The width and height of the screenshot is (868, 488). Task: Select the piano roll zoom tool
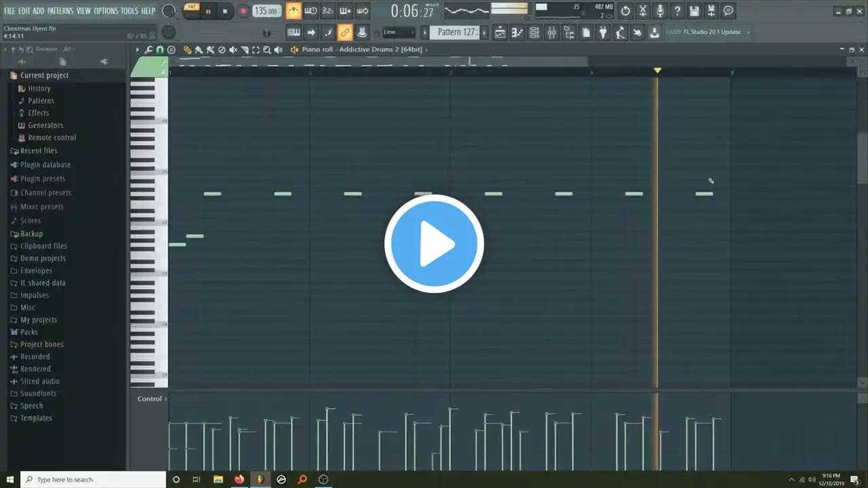tap(267, 49)
